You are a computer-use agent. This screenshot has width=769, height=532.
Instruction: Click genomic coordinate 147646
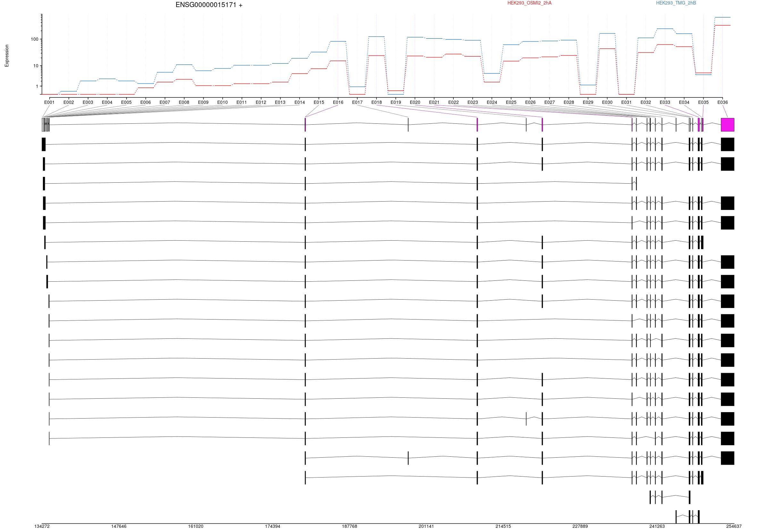pyautogui.click(x=119, y=526)
